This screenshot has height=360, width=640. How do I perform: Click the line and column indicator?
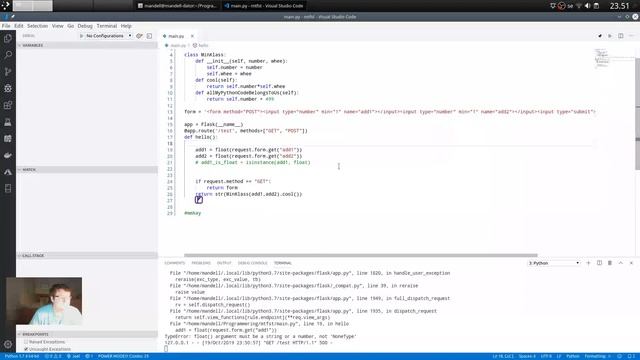[x=503, y=356]
